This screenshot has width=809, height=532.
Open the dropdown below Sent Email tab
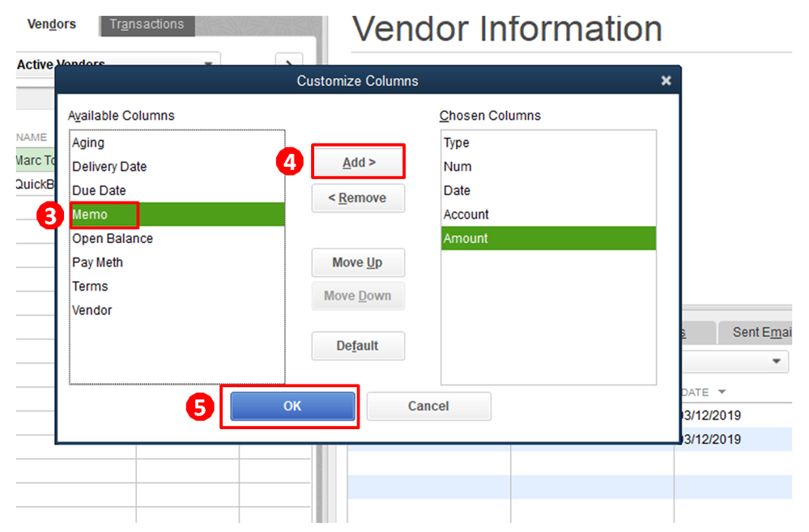click(x=735, y=361)
